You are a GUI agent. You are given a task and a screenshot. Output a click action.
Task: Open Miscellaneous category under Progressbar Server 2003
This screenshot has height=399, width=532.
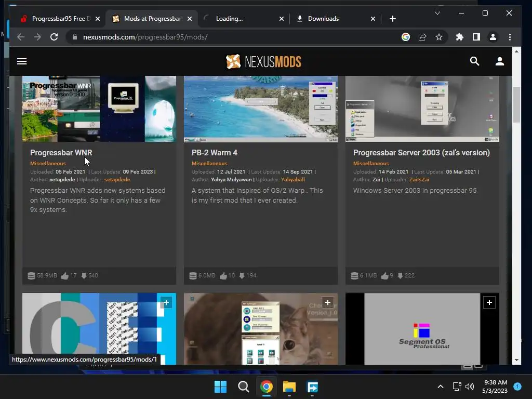[371, 163]
